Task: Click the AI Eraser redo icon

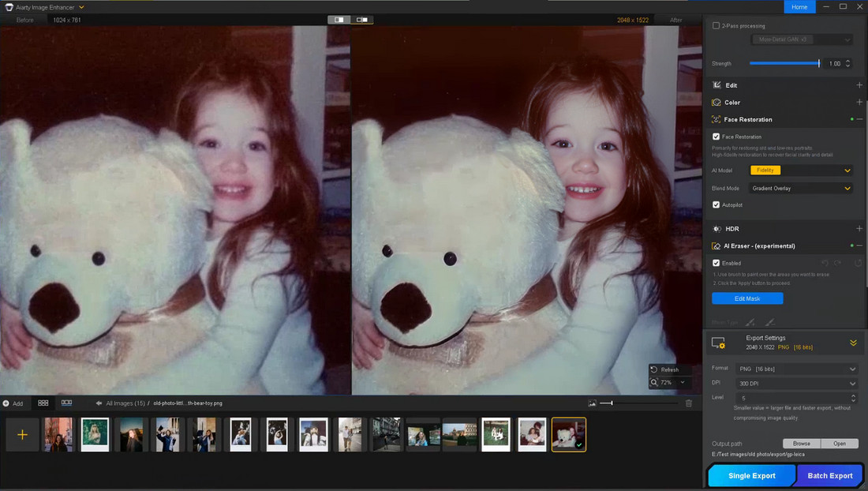Action: click(837, 263)
